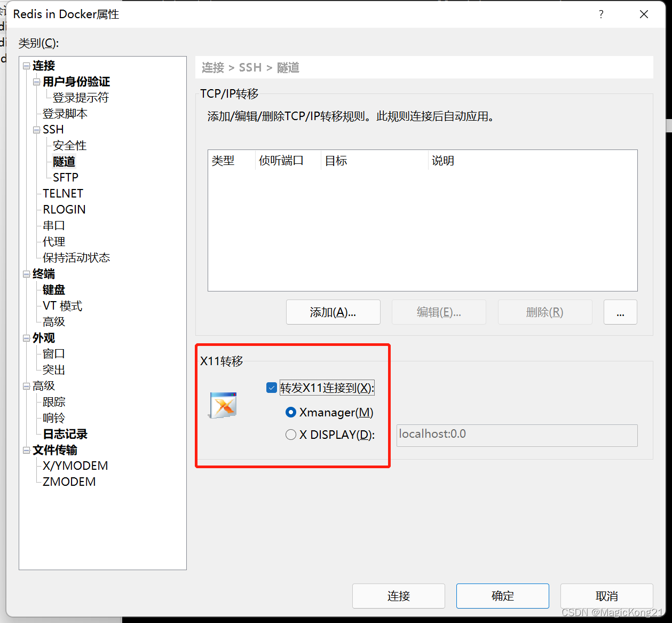Select the 用户身份验证 tree label

click(76, 82)
